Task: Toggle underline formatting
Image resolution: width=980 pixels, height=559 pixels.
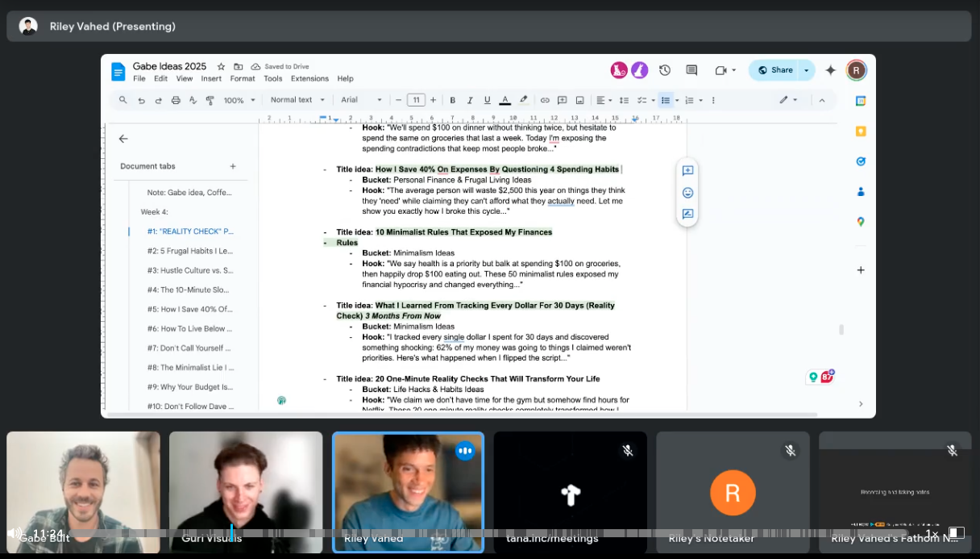Action: [487, 100]
